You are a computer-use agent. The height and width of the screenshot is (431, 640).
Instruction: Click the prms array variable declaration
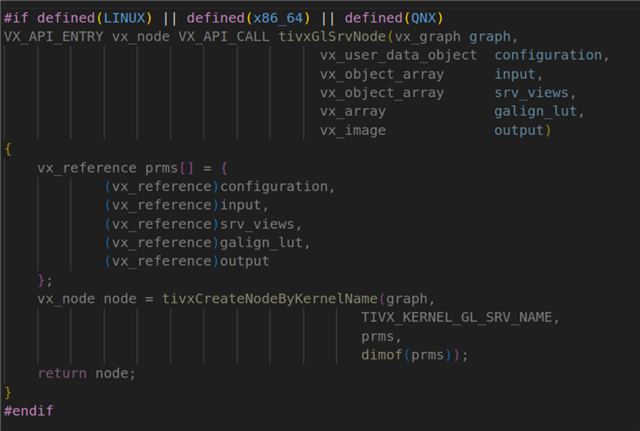click(x=162, y=168)
